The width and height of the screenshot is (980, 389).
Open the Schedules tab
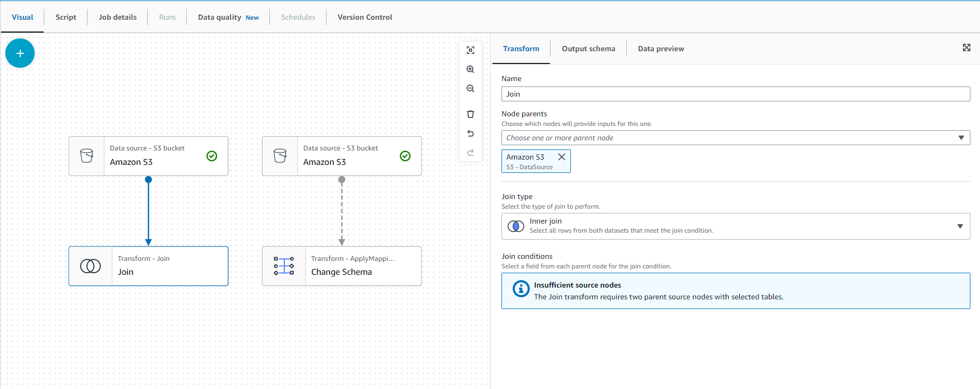tap(298, 17)
